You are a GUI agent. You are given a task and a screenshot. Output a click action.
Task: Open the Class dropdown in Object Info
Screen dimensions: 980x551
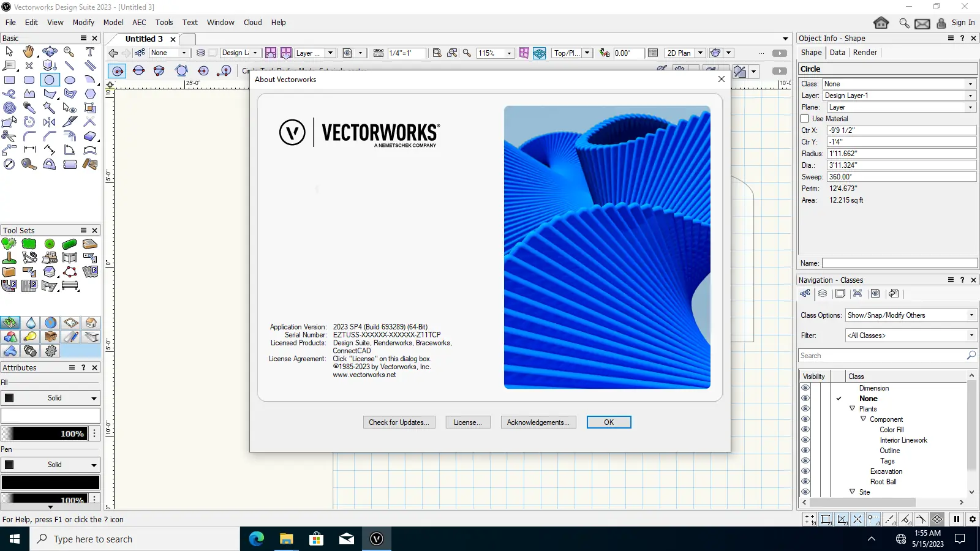899,84
